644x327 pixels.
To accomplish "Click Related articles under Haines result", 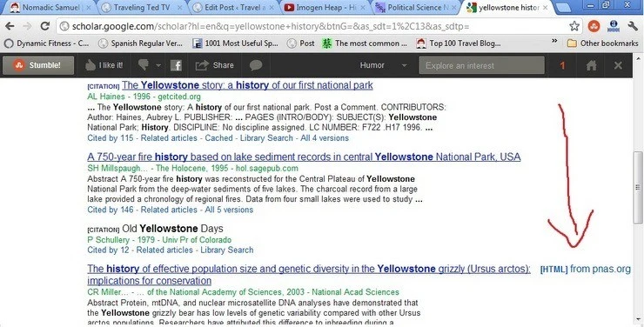I will coord(169,138).
